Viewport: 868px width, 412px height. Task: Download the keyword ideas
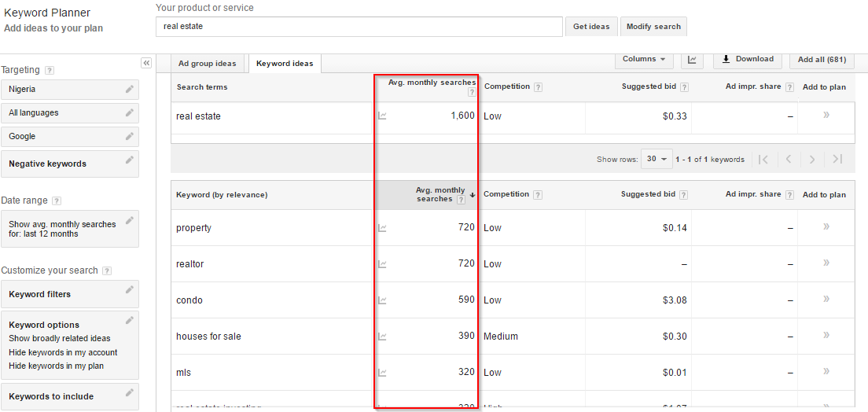pyautogui.click(x=747, y=60)
